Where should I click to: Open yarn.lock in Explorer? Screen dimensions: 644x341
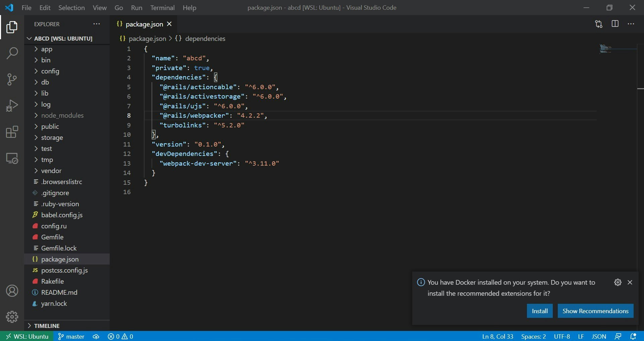coord(67,303)
